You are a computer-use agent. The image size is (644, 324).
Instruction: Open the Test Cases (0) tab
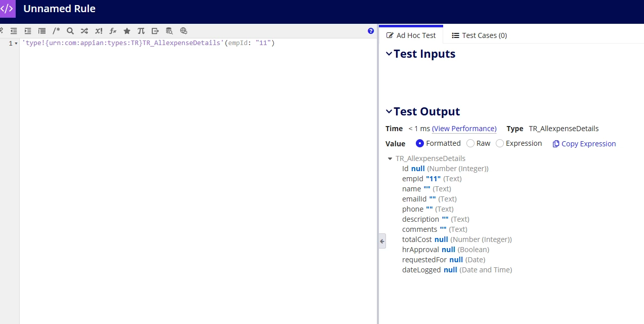point(479,35)
